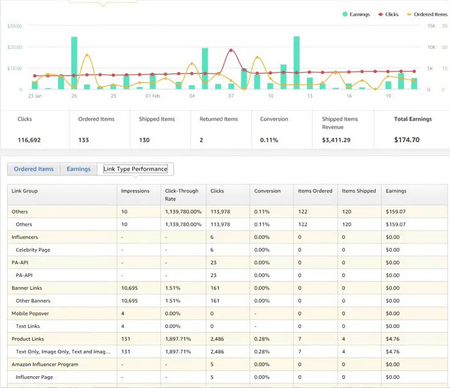450x388 pixels.
Task: Select the Ordered Items summary tile showing 133
Action: pos(100,130)
